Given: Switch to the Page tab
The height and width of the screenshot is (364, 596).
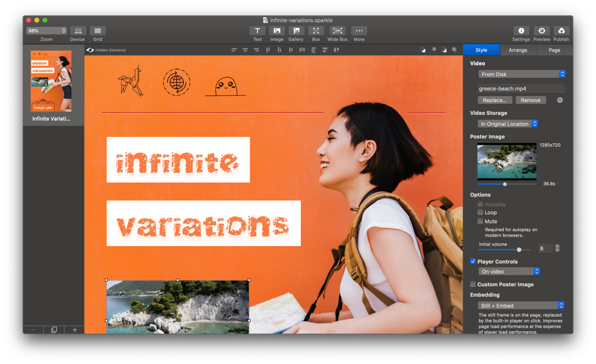Looking at the screenshot, I should [554, 50].
